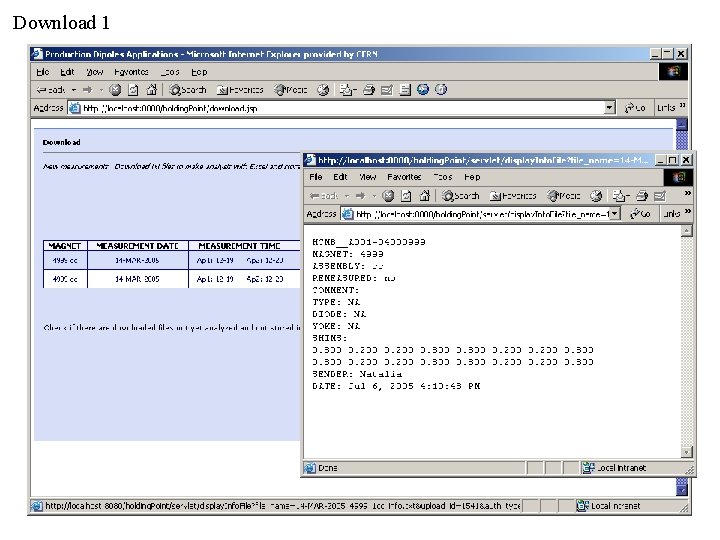Open Favorites menu in main browser window
Image resolution: width=720 pixels, height=540 pixels.
click(131, 72)
